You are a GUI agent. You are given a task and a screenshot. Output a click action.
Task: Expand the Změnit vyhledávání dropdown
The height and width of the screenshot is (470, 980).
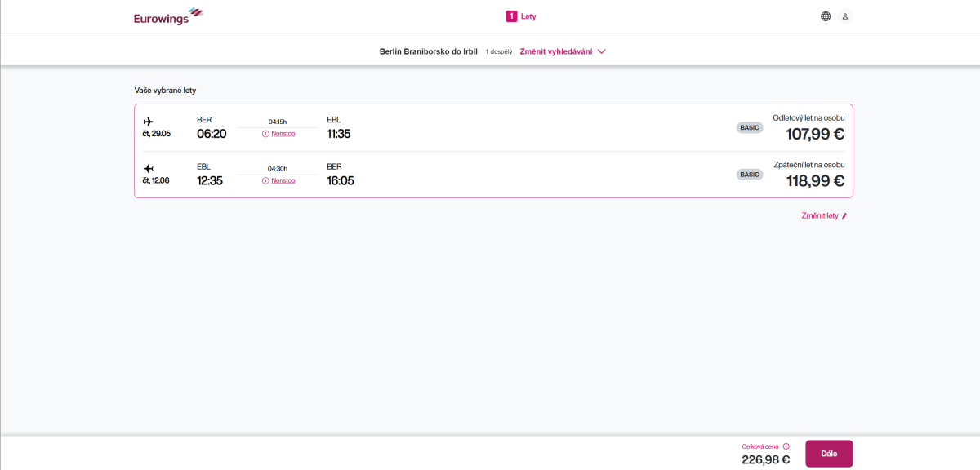point(555,51)
